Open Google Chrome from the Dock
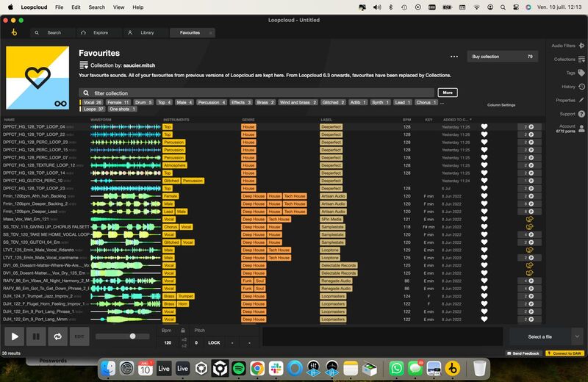Viewport: 588px width, 382px height. pos(257,369)
